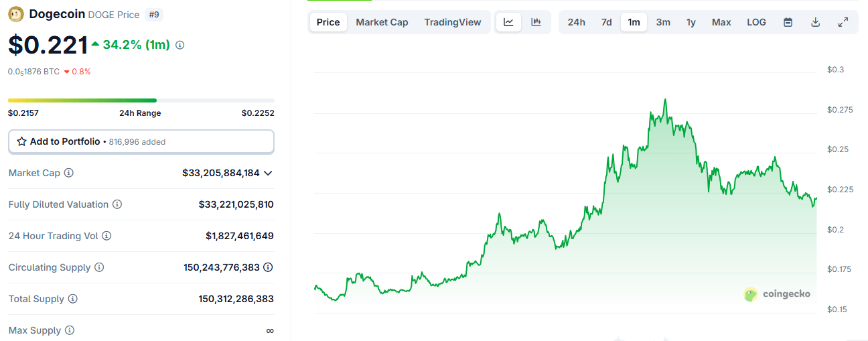
Task: Open info beside circulating supply value
Action: 268,267
